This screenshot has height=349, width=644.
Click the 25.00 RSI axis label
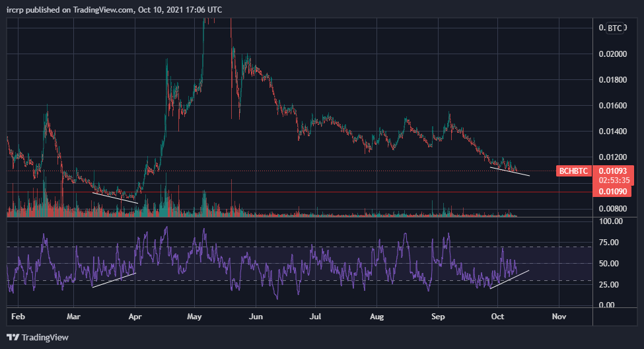point(609,284)
